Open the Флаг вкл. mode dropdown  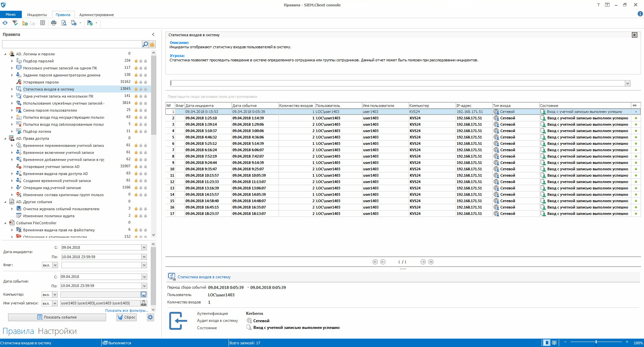pyautogui.click(x=55, y=265)
